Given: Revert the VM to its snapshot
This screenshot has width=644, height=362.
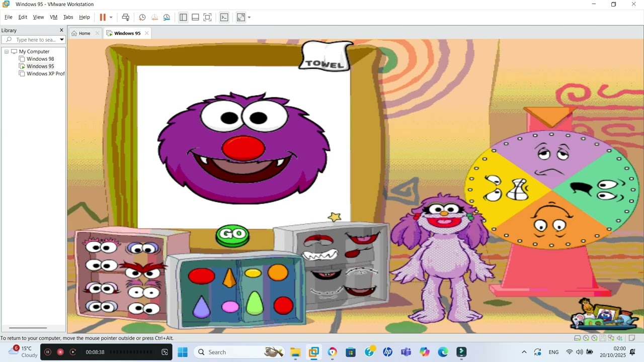Looking at the screenshot, I should coord(154,17).
